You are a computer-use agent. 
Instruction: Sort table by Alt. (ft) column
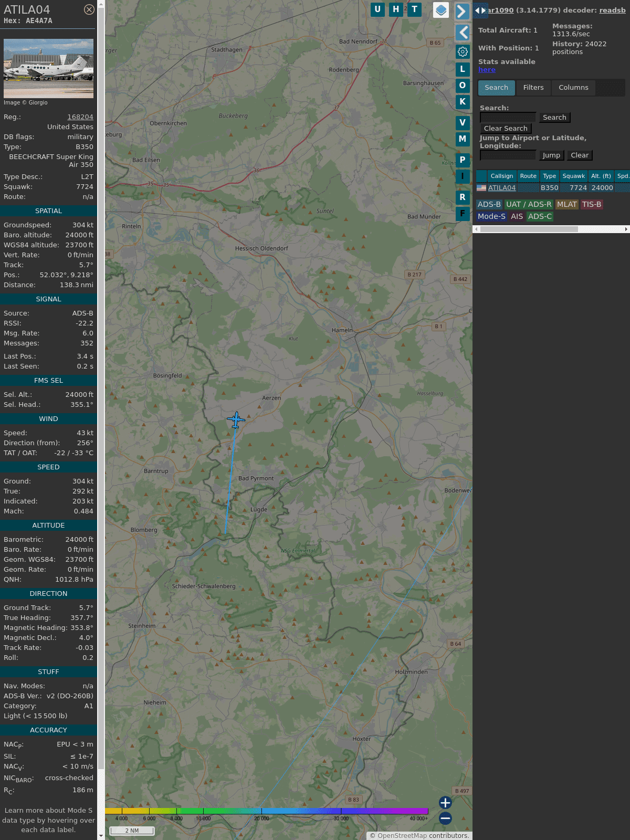pyautogui.click(x=601, y=176)
